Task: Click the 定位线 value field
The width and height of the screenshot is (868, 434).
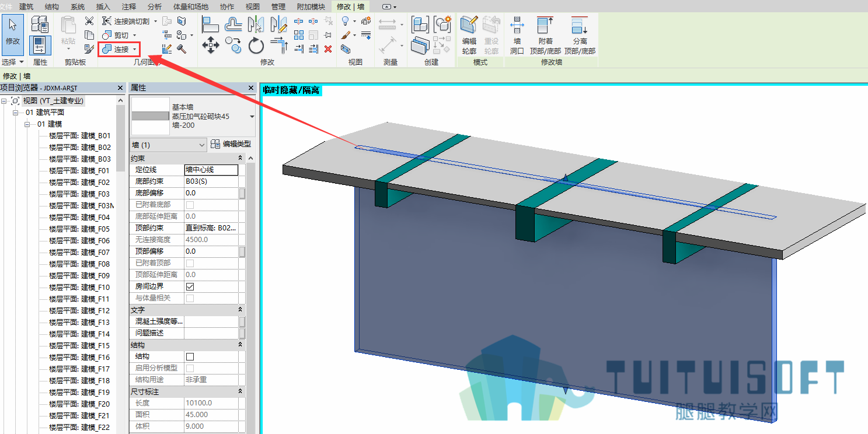Action: 211,170
